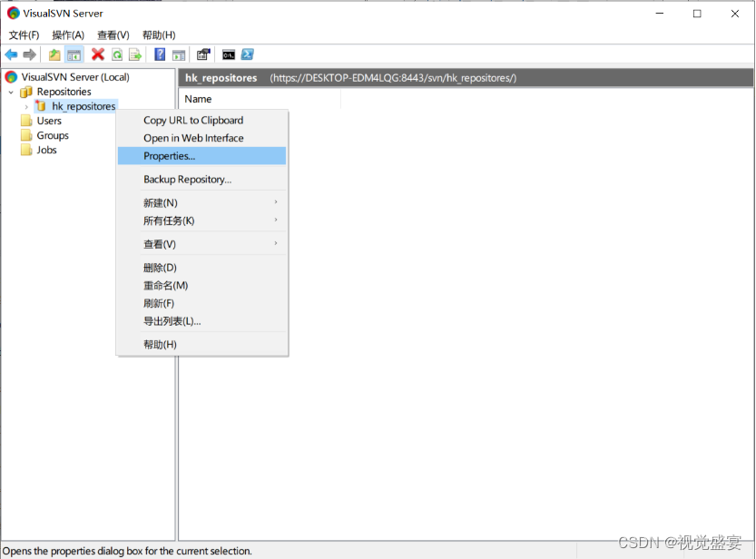This screenshot has width=756, height=559.
Task: Choose Properties... in context menu
Action: [202, 156]
